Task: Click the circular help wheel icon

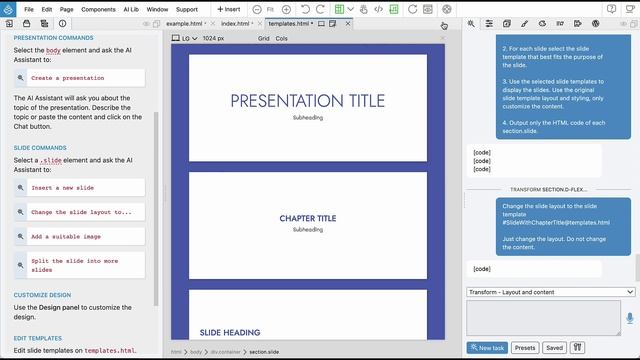Action: click(447, 9)
